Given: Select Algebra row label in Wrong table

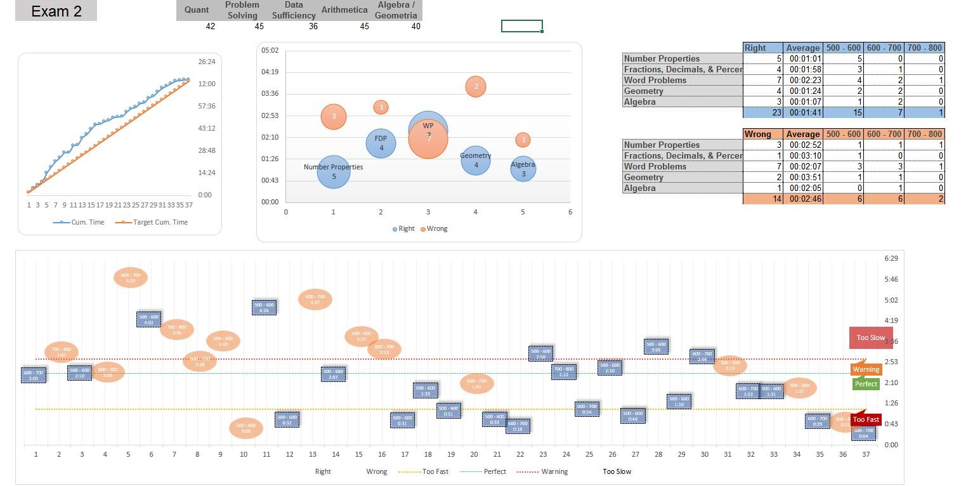Looking at the screenshot, I should pyautogui.click(x=683, y=188).
